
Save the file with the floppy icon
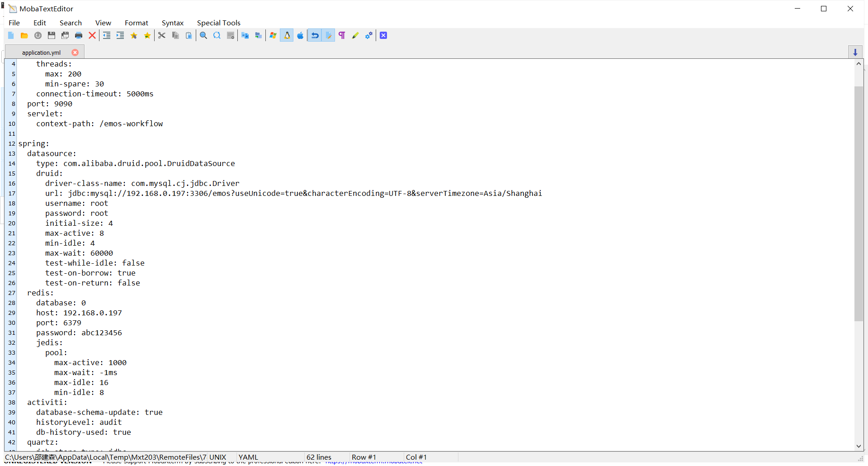coord(52,35)
